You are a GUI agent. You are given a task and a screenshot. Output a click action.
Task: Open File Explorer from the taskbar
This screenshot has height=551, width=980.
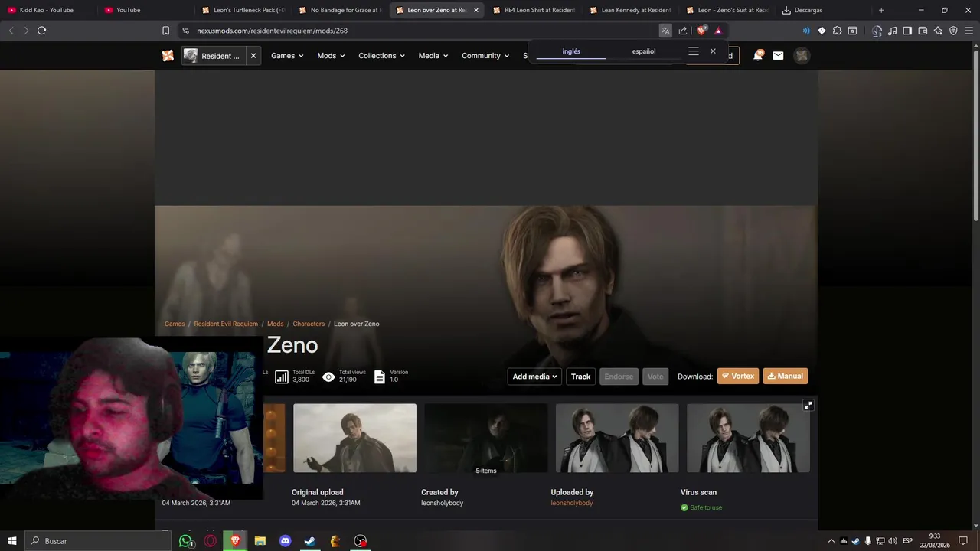tap(260, 541)
